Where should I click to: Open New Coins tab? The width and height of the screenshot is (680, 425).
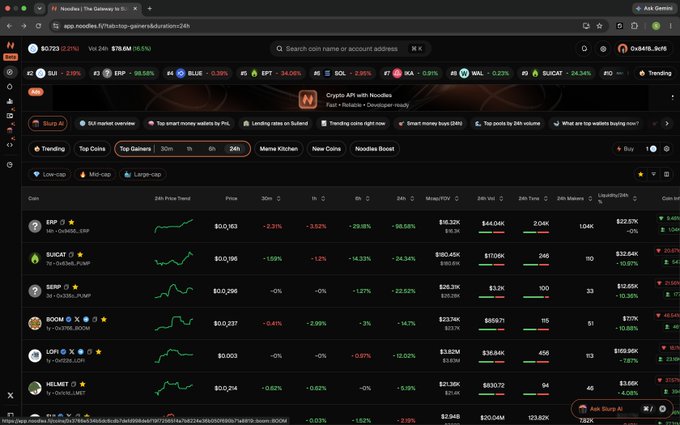pyautogui.click(x=326, y=149)
